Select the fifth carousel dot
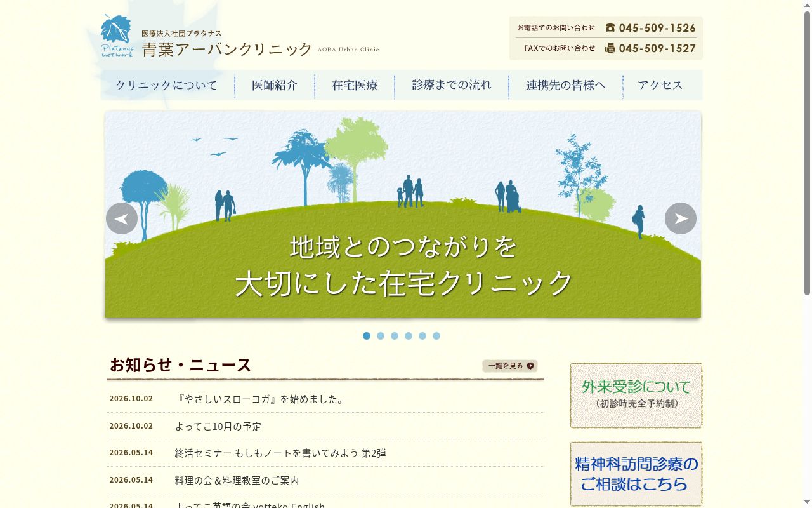812x508 pixels. 422,336
